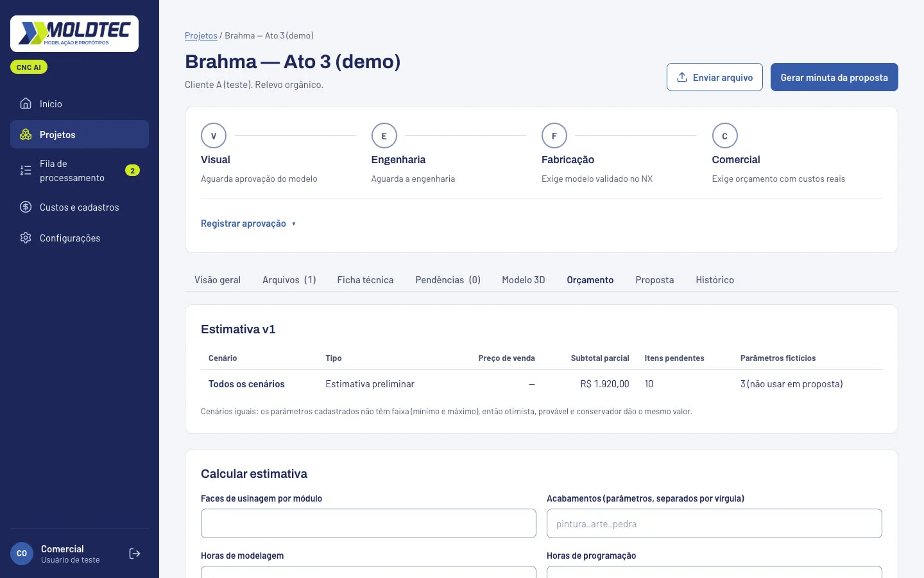Open the Histórico tab
The height and width of the screenshot is (578, 924).
715,280
